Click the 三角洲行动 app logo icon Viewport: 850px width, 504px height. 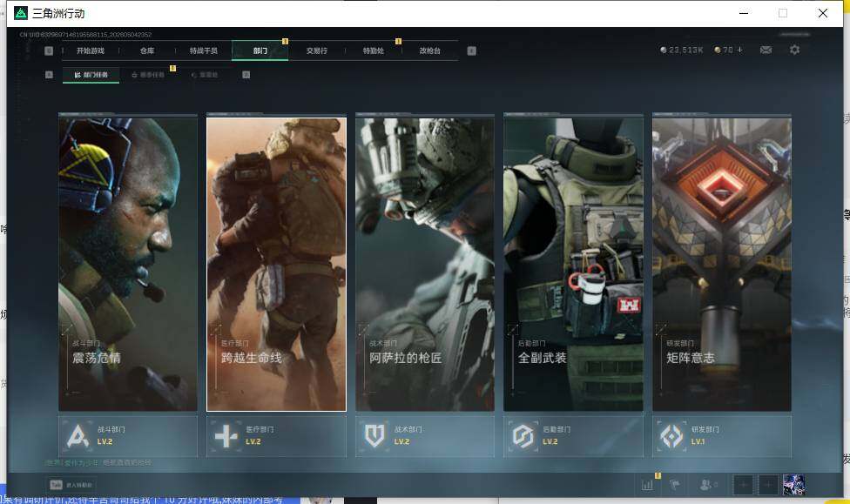pyautogui.click(x=21, y=13)
